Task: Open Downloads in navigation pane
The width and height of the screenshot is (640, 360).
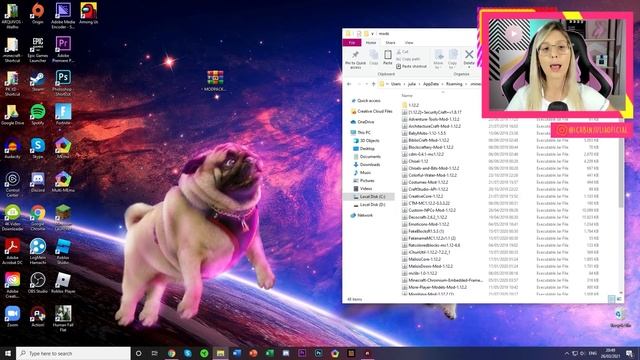Action: pyautogui.click(x=367, y=164)
